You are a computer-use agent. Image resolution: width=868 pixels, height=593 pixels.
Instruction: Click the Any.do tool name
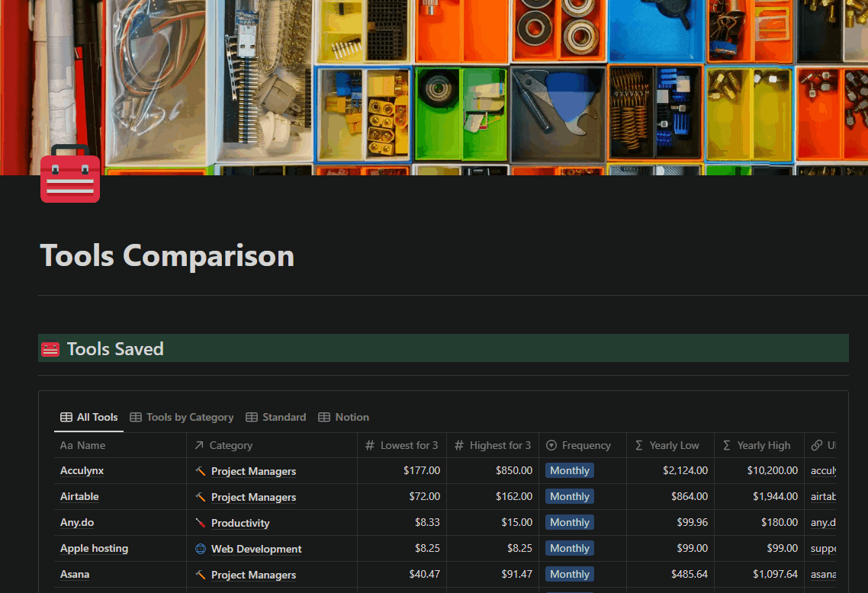pos(77,523)
